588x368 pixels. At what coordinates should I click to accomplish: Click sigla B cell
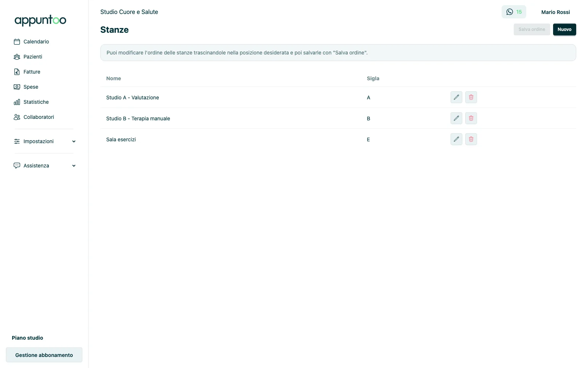pyautogui.click(x=369, y=118)
